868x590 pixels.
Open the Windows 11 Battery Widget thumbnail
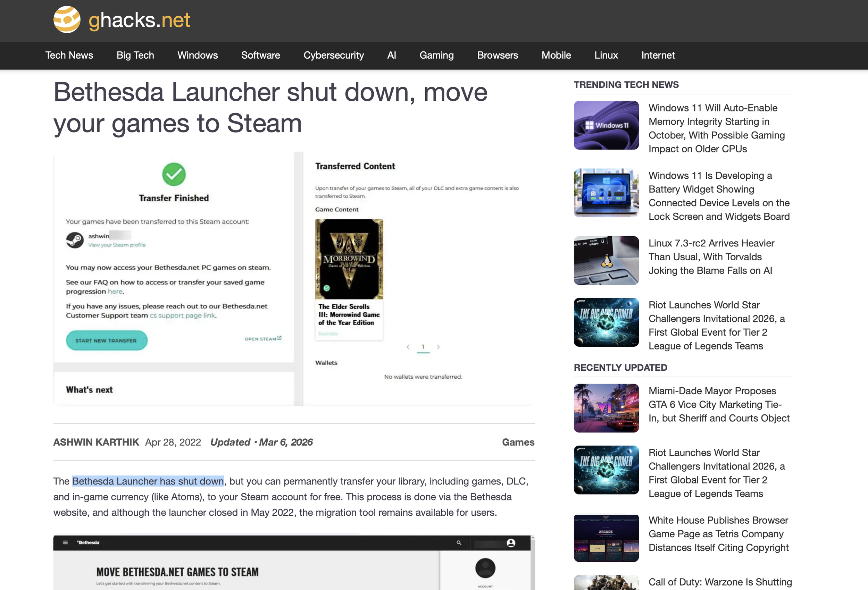point(606,193)
